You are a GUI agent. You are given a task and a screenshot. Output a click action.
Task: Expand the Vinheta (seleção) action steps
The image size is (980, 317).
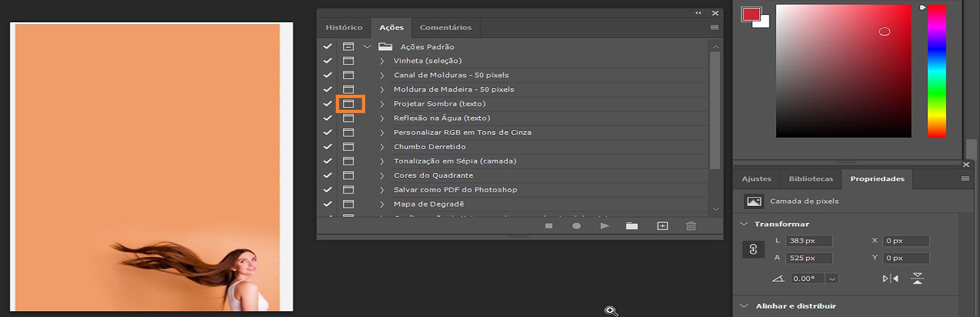click(382, 61)
